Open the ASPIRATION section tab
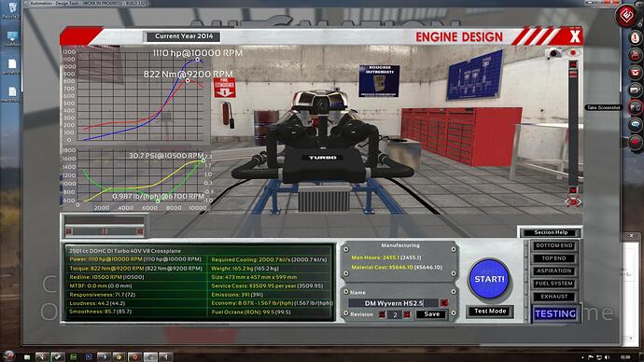This screenshot has height=362, width=644. (x=554, y=271)
